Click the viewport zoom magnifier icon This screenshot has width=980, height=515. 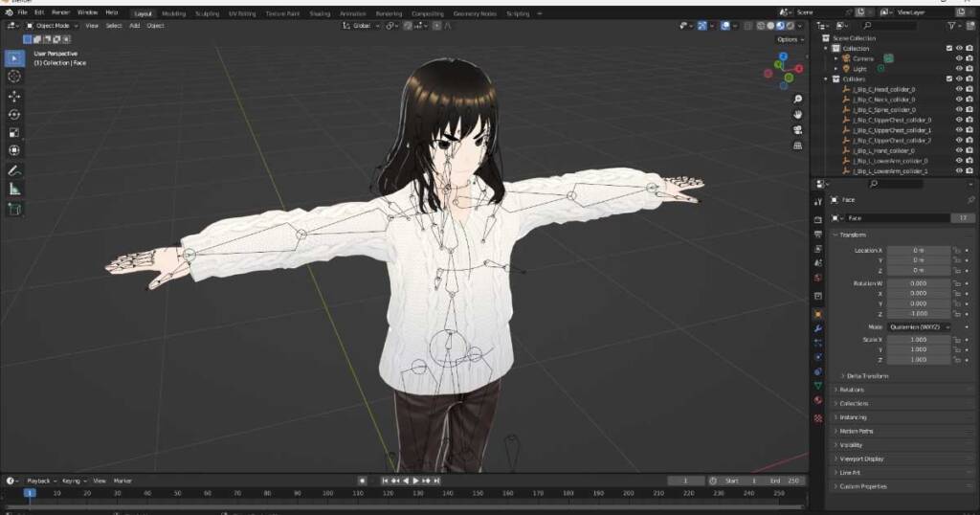click(798, 100)
